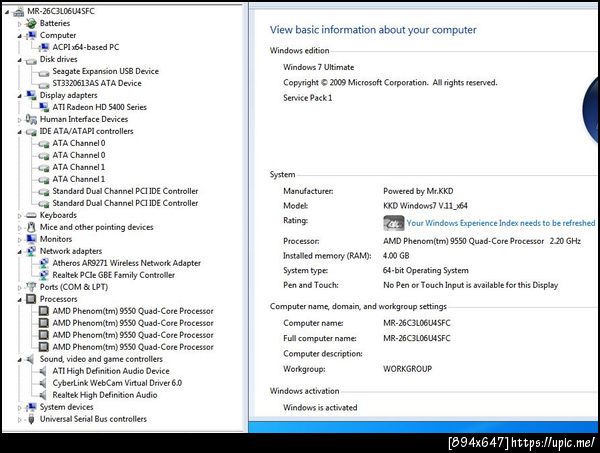This screenshot has height=453, width=600.
Task: Click the WORKGROUP value
Action: [408, 369]
